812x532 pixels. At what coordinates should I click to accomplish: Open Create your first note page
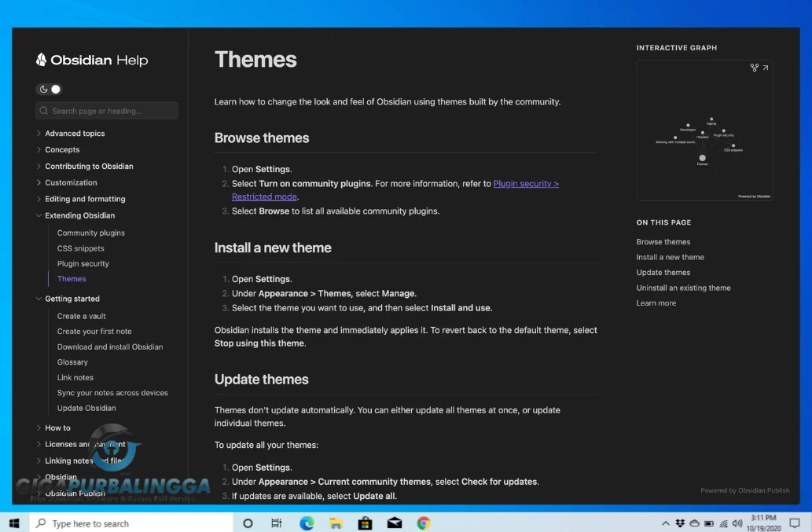(94, 331)
